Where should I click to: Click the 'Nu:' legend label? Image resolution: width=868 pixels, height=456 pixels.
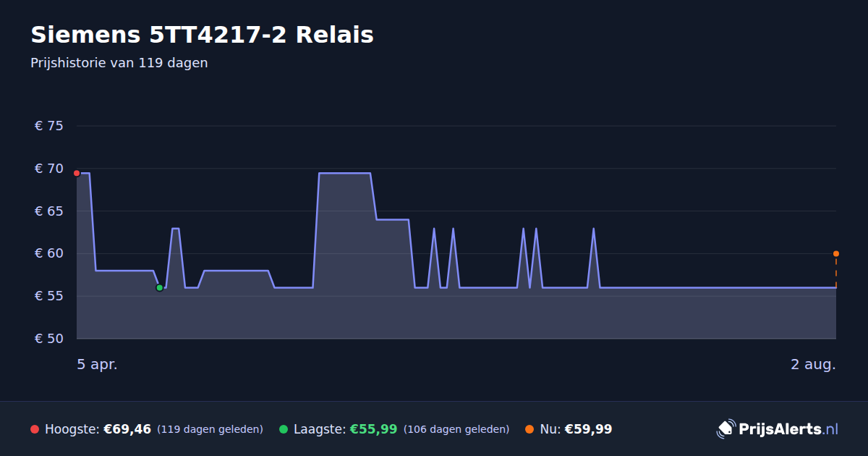click(550, 429)
